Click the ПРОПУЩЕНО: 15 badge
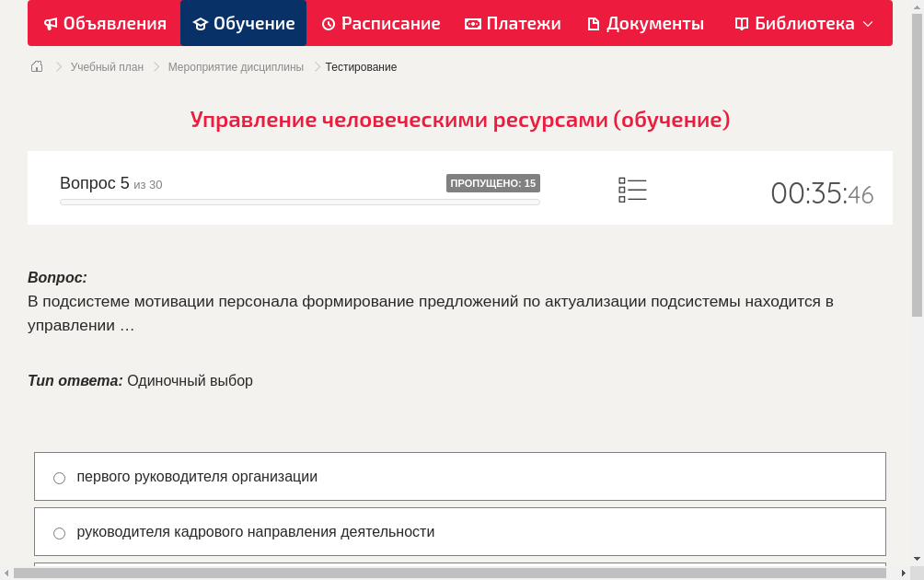This screenshot has height=580, width=924. point(493,183)
